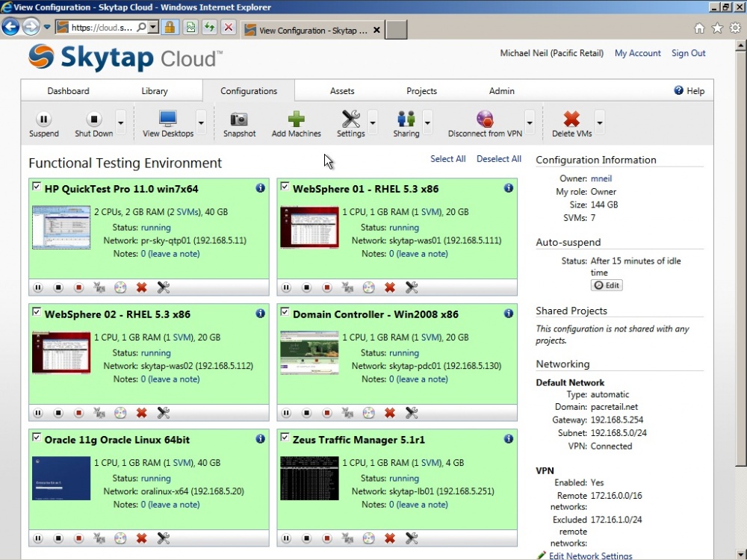The height and width of the screenshot is (560, 747).
Task: Edit the Auto-suspend setting
Action: (607, 285)
